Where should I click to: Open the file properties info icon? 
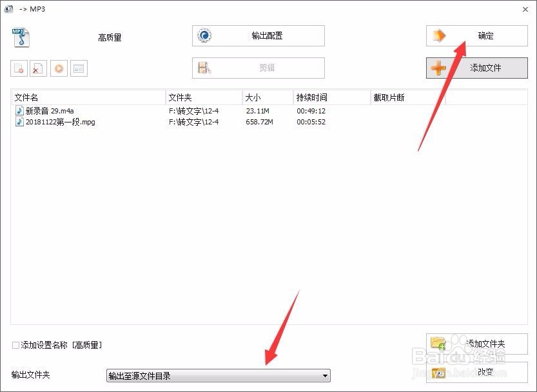[80, 68]
